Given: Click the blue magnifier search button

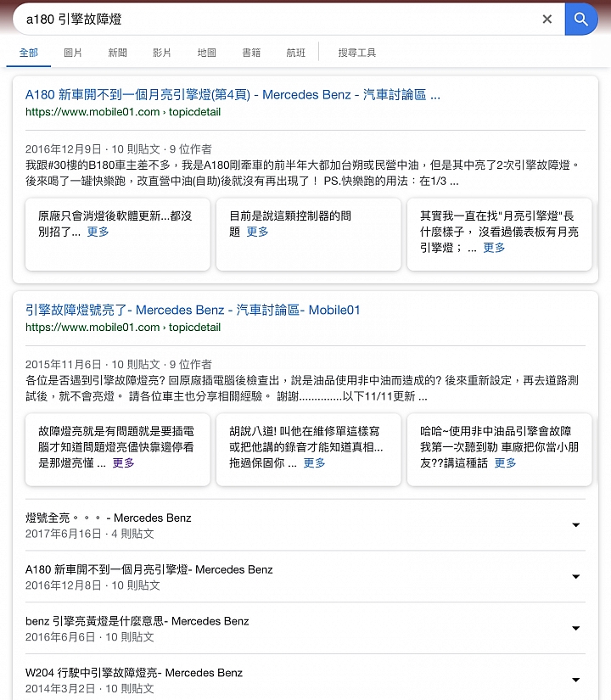Looking at the screenshot, I should [581, 20].
